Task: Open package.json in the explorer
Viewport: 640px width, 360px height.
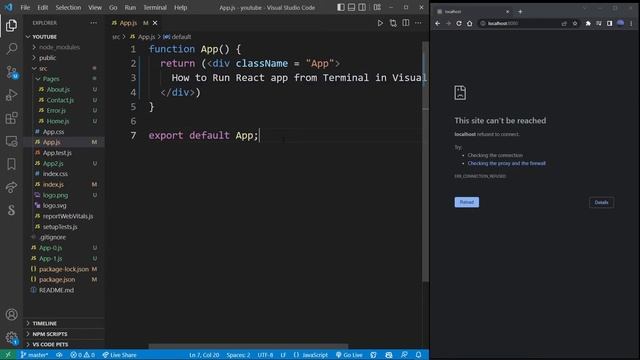Action: pos(57,280)
